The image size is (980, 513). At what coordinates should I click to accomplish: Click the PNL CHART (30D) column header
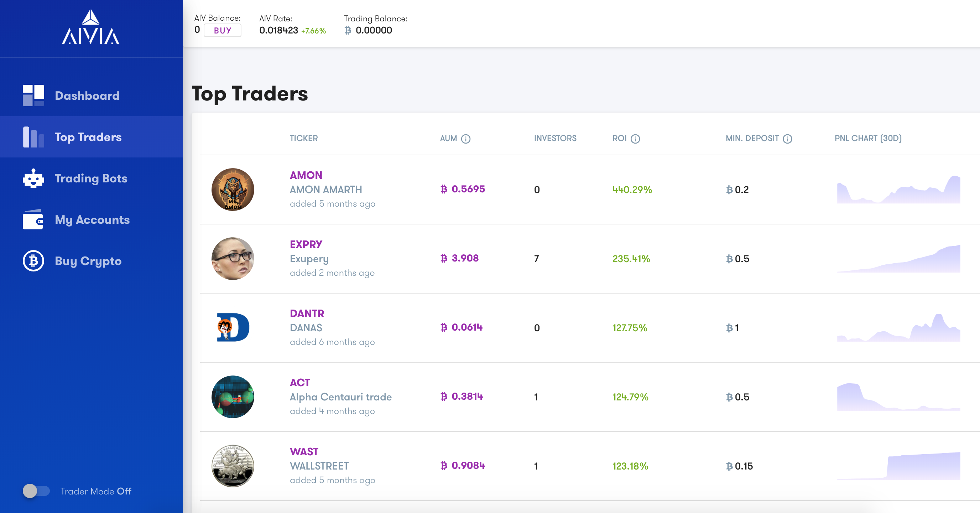pos(868,139)
